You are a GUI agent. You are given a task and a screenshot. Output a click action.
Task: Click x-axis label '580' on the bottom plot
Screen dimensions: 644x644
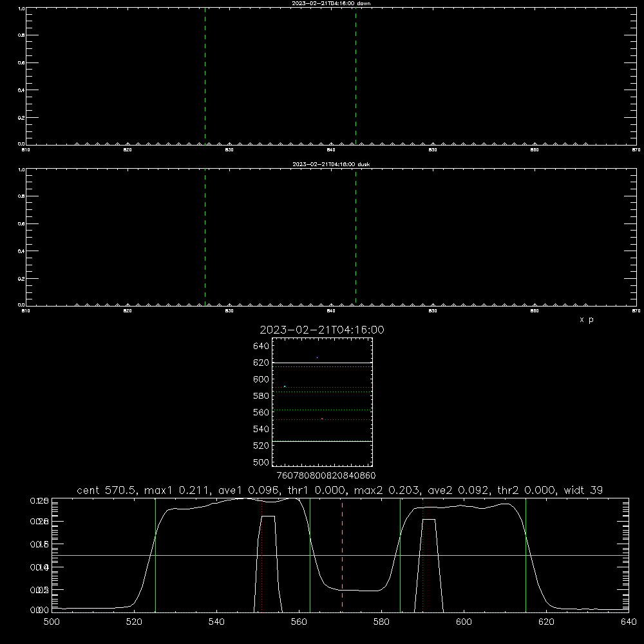pos(381,622)
